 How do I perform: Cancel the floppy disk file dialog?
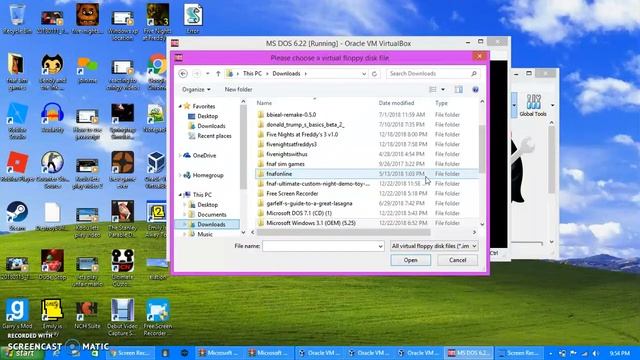point(458,260)
